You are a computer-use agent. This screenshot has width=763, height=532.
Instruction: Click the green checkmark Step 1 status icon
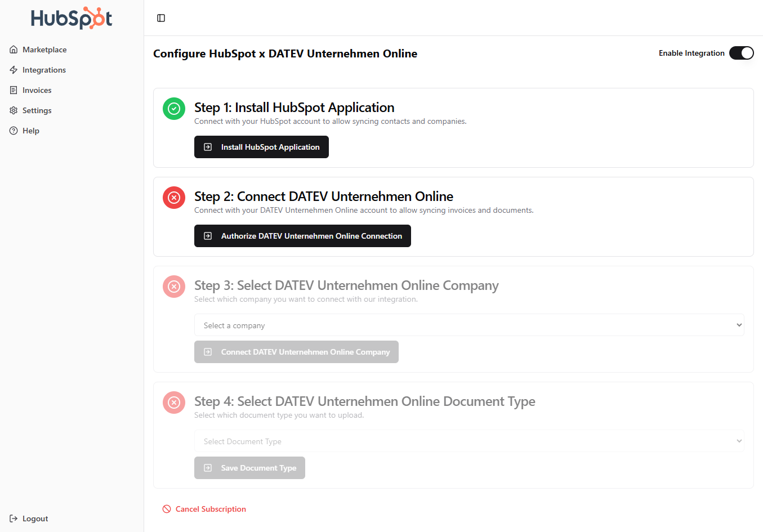coord(174,109)
